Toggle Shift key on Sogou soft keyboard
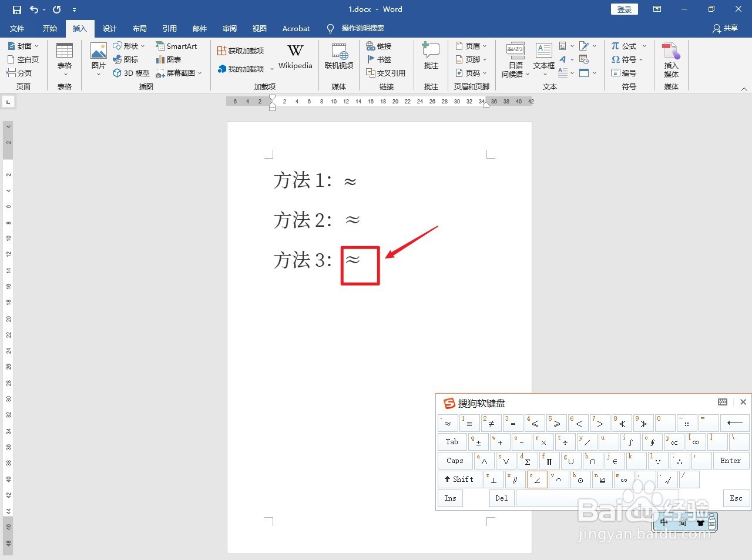This screenshot has height=560, width=752. tap(459, 479)
